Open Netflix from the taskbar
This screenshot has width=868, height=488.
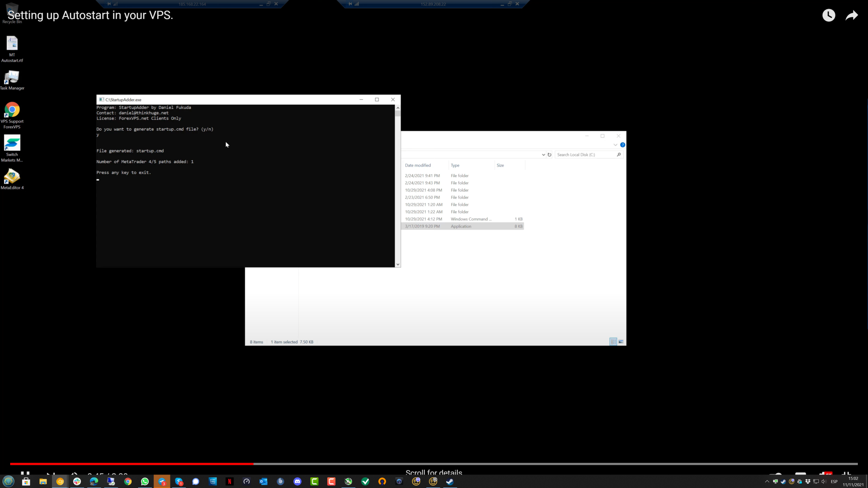(x=230, y=481)
